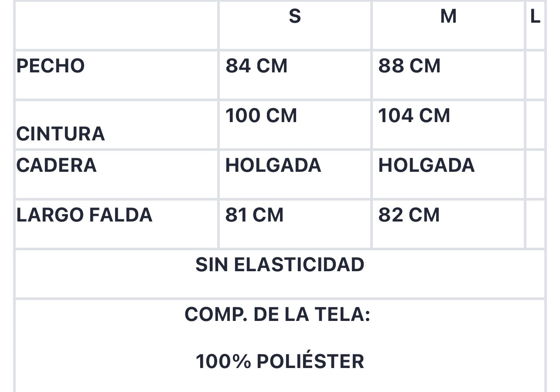This screenshot has width=560, height=392.
Task: Click the PECHO row label
Action: pyautogui.click(x=51, y=66)
